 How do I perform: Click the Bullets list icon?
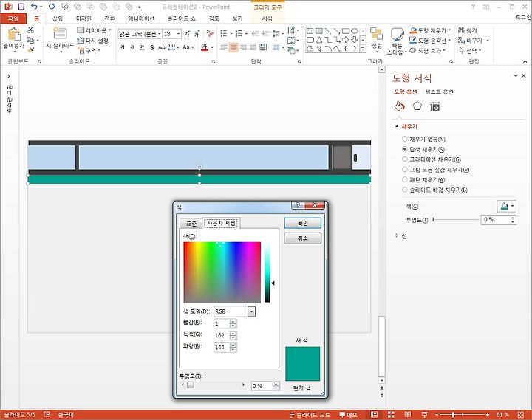pos(224,33)
